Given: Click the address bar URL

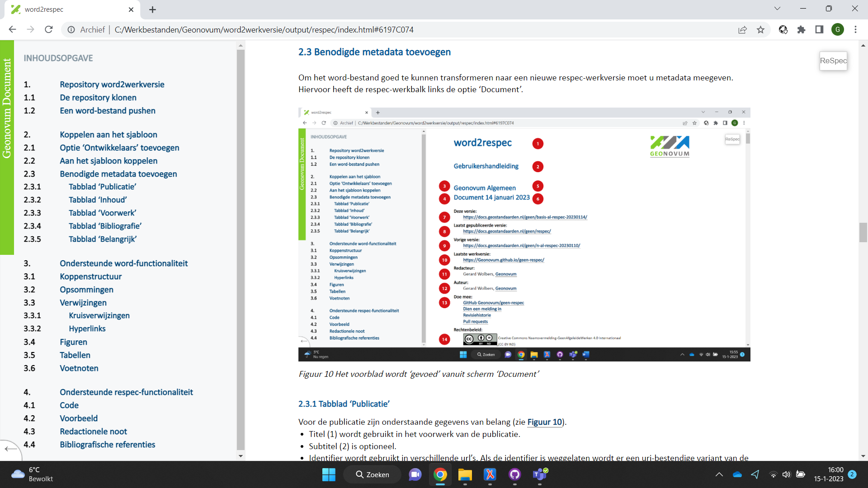Looking at the screenshot, I should [264, 30].
